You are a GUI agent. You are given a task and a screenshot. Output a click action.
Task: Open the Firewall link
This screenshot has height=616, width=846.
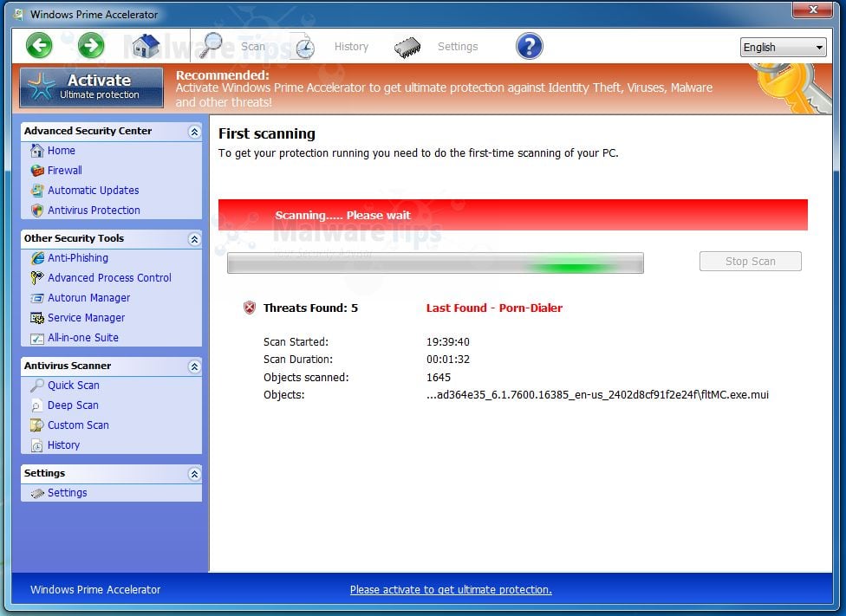click(65, 171)
